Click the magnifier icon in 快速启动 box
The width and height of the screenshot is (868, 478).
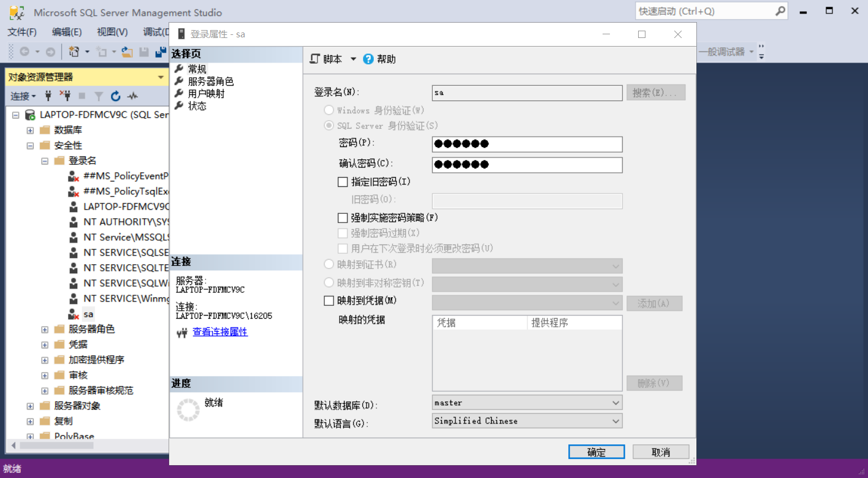pos(780,11)
